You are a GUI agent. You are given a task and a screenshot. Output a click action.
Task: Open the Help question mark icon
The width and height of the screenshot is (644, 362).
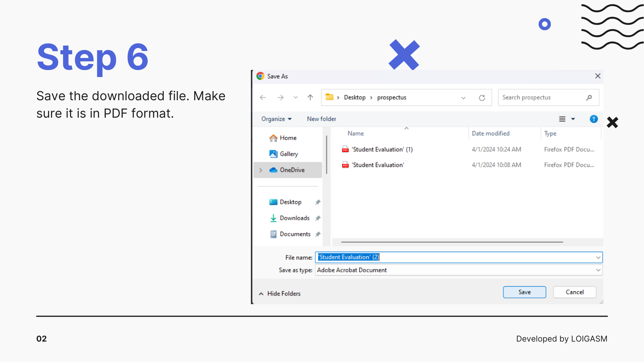coord(594,119)
